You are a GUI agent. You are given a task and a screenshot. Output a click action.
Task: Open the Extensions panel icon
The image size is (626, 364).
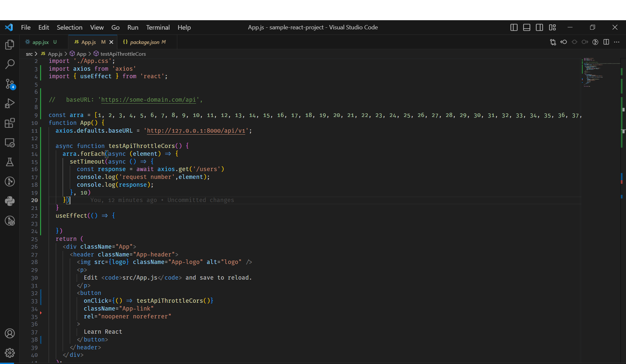9,123
